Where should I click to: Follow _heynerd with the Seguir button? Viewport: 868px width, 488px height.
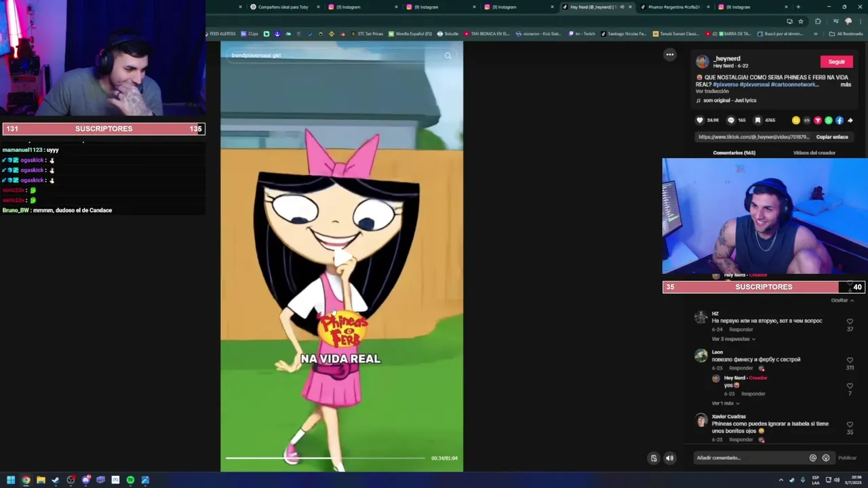(x=836, y=62)
